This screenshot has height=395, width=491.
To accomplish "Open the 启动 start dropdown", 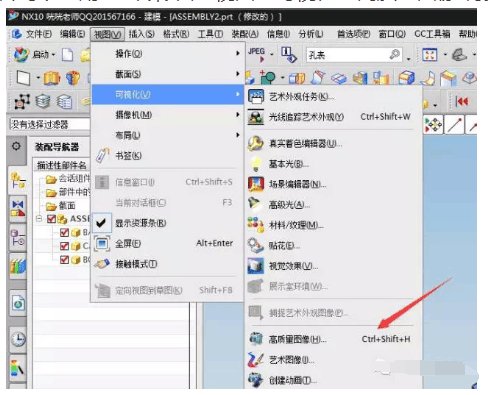I will coord(35,54).
